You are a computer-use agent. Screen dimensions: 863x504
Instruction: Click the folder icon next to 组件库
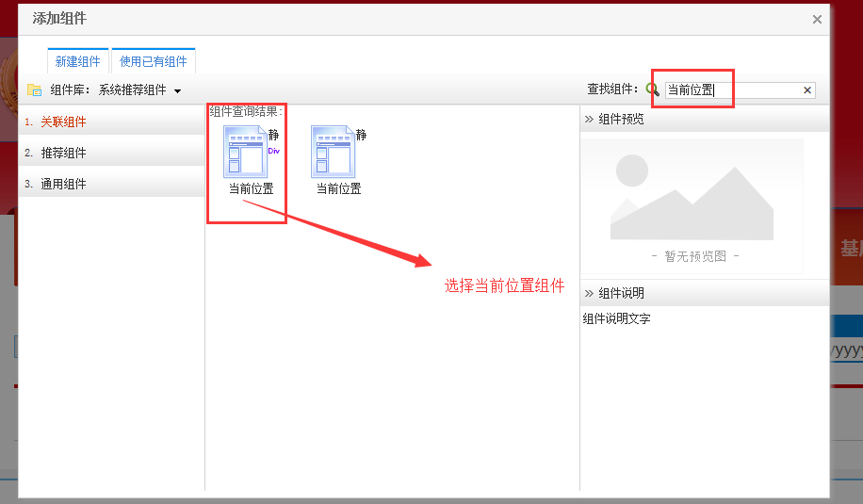35,89
